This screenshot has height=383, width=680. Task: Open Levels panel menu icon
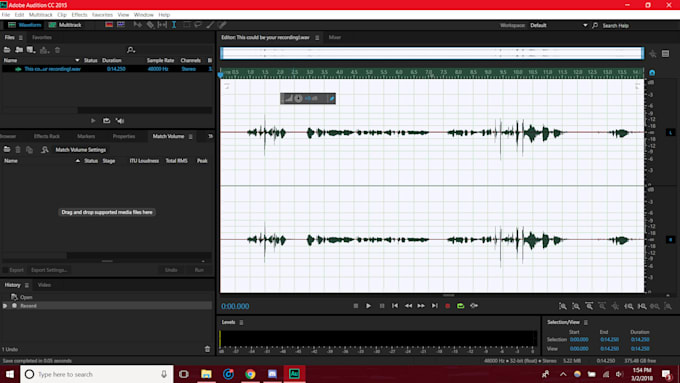[241, 322]
